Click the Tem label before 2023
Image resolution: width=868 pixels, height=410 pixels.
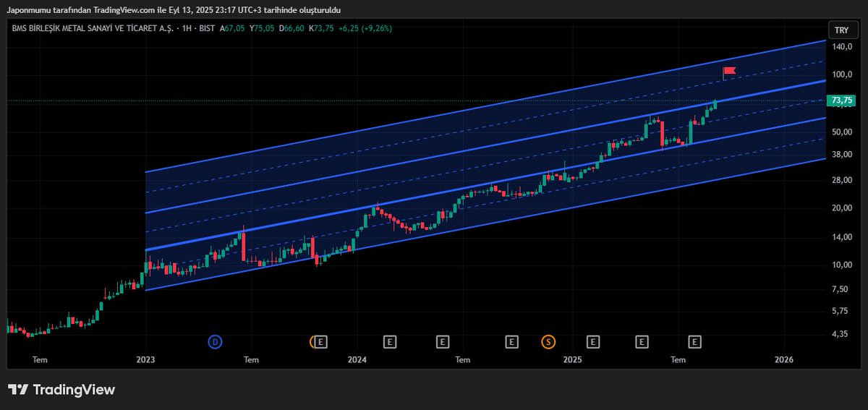pyautogui.click(x=40, y=359)
